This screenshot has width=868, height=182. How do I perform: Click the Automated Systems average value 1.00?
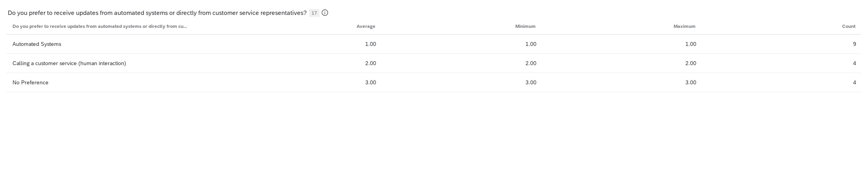(x=370, y=44)
